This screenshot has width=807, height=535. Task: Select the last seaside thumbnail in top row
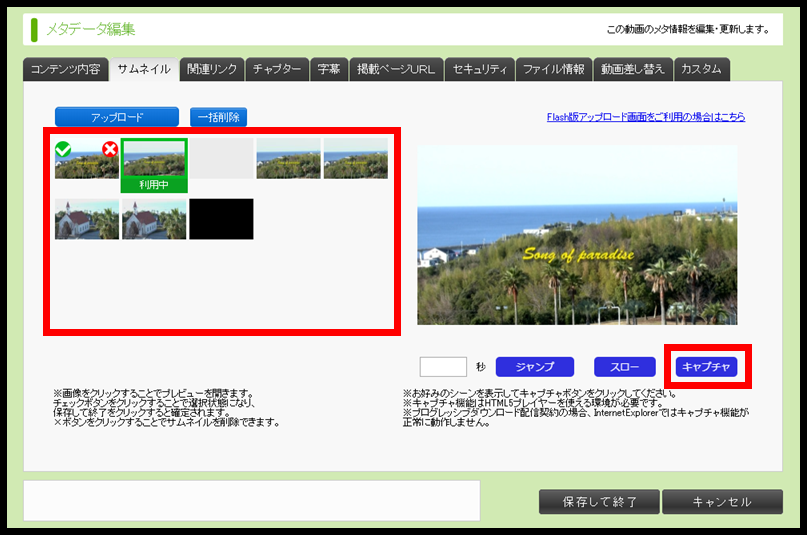coord(355,159)
